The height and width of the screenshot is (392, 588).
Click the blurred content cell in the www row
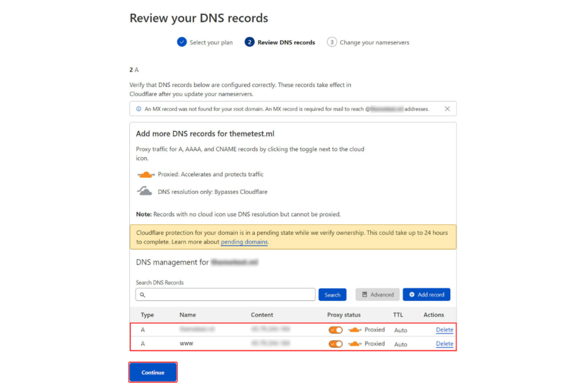[270, 343]
